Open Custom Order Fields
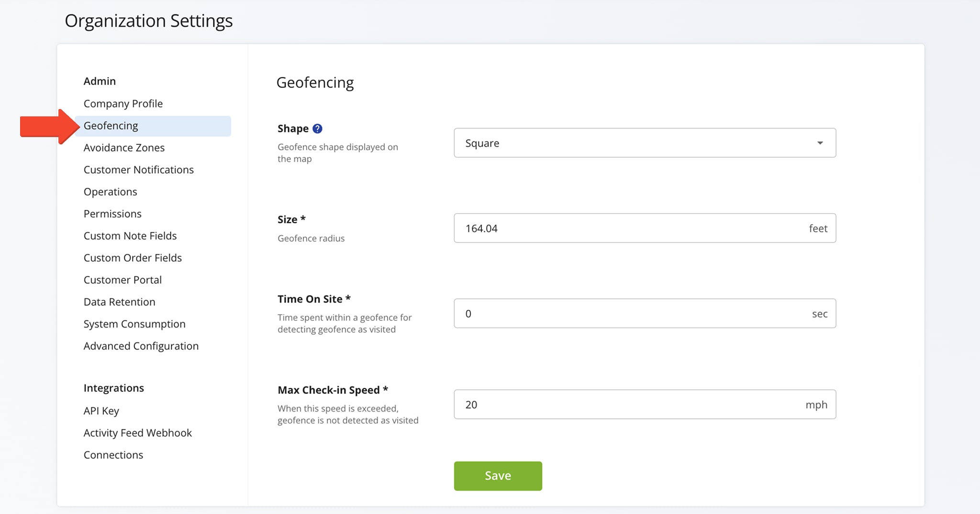 (x=133, y=258)
